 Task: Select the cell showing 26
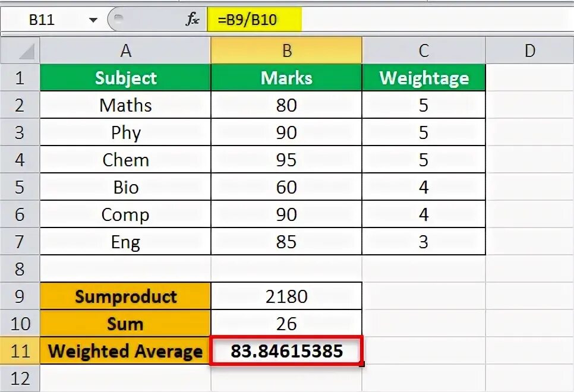[286, 324]
